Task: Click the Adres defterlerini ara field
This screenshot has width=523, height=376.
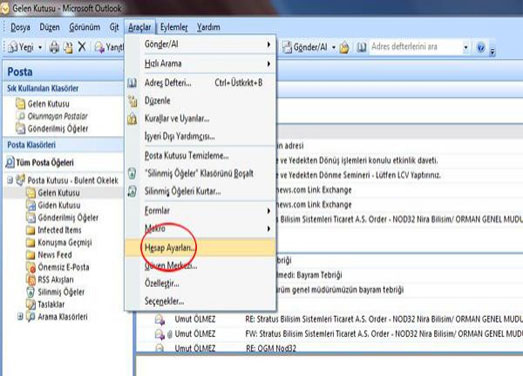Action: pyautogui.click(x=415, y=47)
